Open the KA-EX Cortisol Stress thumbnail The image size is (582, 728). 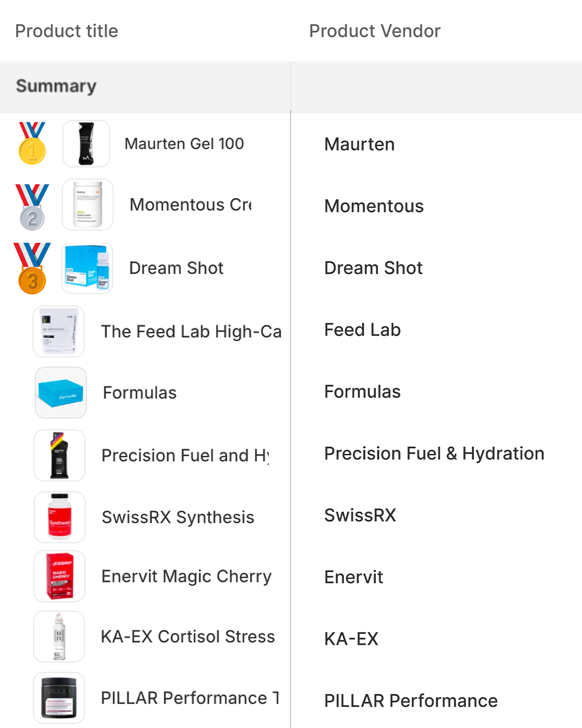point(59,636)
